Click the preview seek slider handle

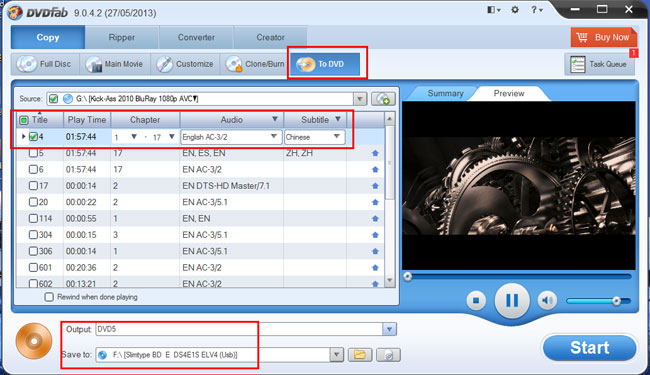point(408,276)
